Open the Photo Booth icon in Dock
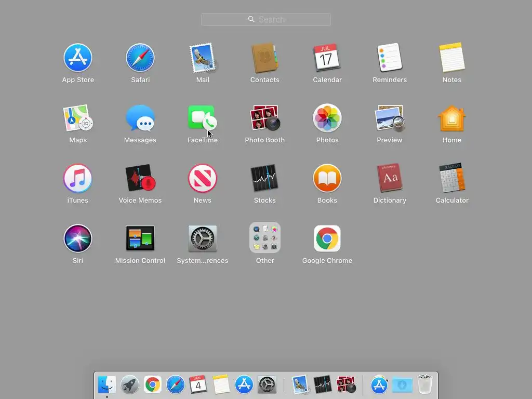Image resolution: width=532 pixels, height=399 pixels. [x=345, y=385]
